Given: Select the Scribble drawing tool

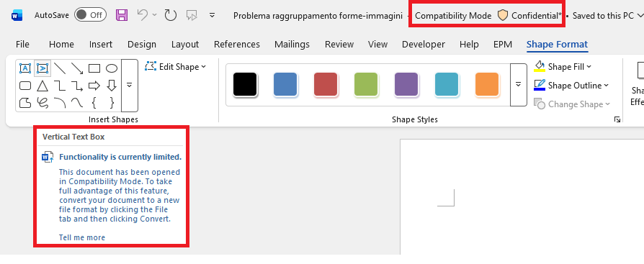Looking at the screenshot, I should pyautogui.click(x=43, y=102).
